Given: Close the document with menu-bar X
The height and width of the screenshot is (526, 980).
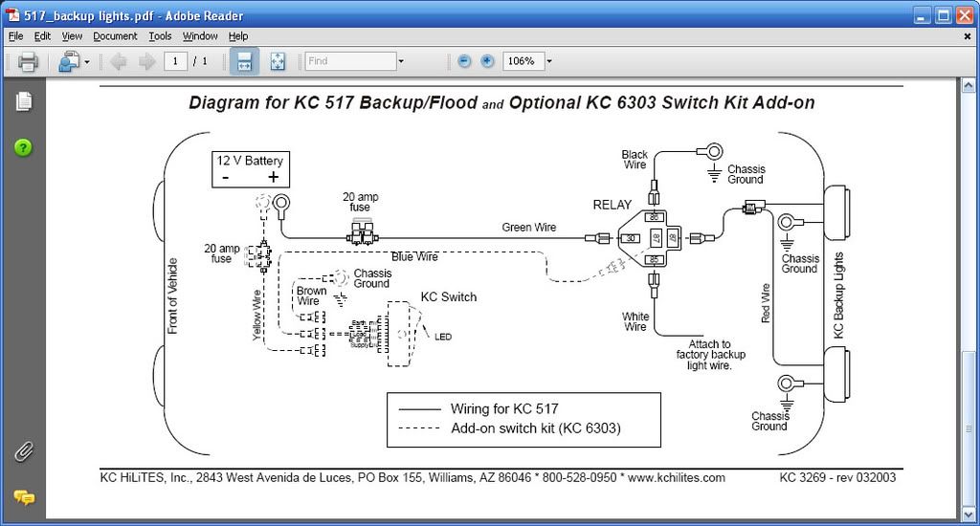Looking at the screenshot, I should tap(967, 36).
